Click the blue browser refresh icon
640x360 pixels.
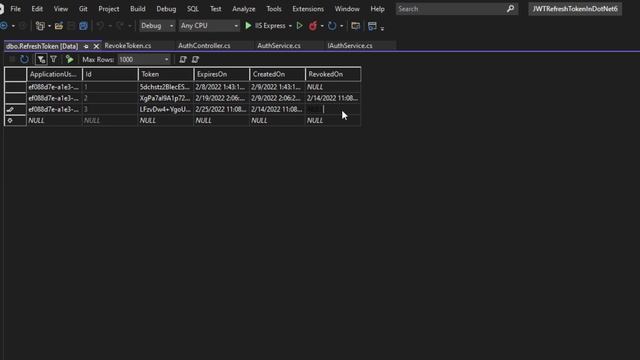click(332, 26)
